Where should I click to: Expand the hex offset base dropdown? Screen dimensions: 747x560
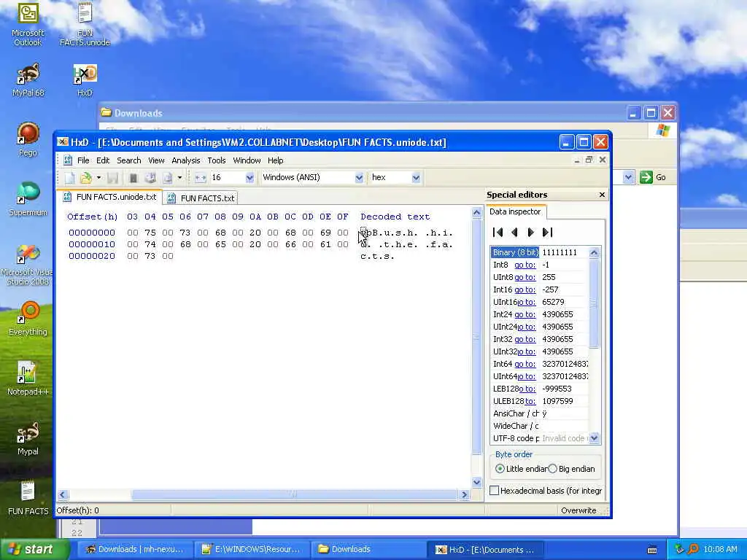[x=416, y=178]
